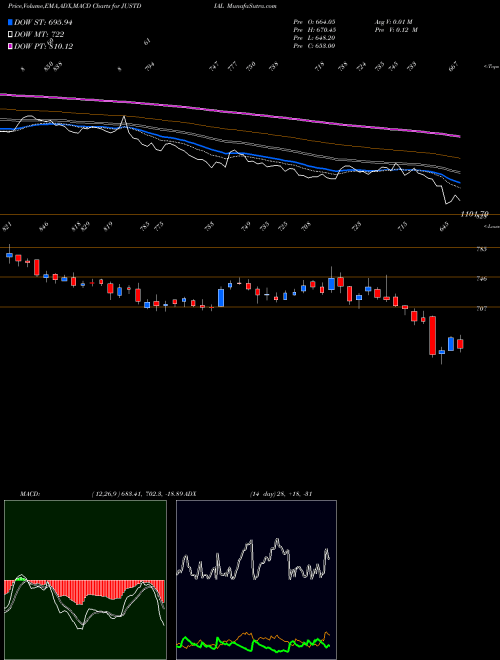This screenshot has width=500, height=660.
Task: Select the 'DOW ST: 695.94' legend text
Action: point(43,22)
